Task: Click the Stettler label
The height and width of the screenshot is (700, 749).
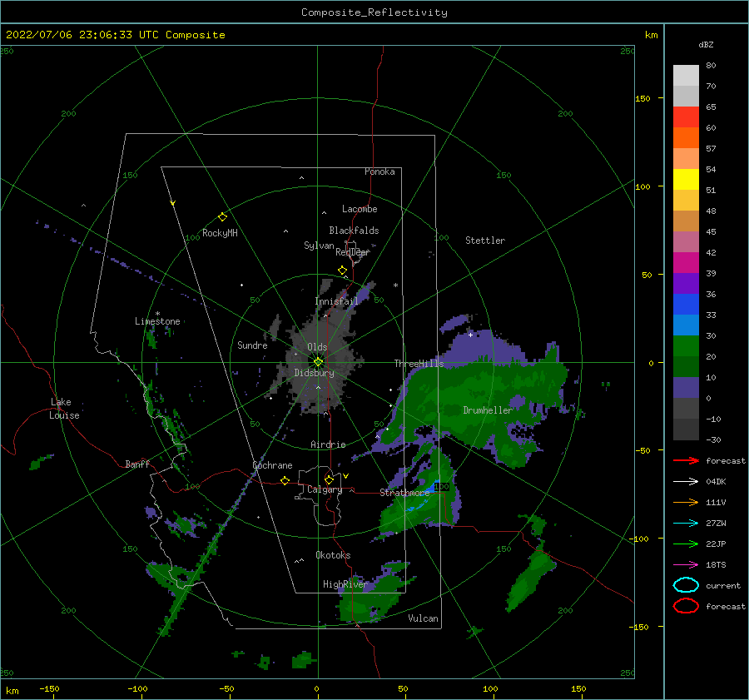Action: point(485,241)
